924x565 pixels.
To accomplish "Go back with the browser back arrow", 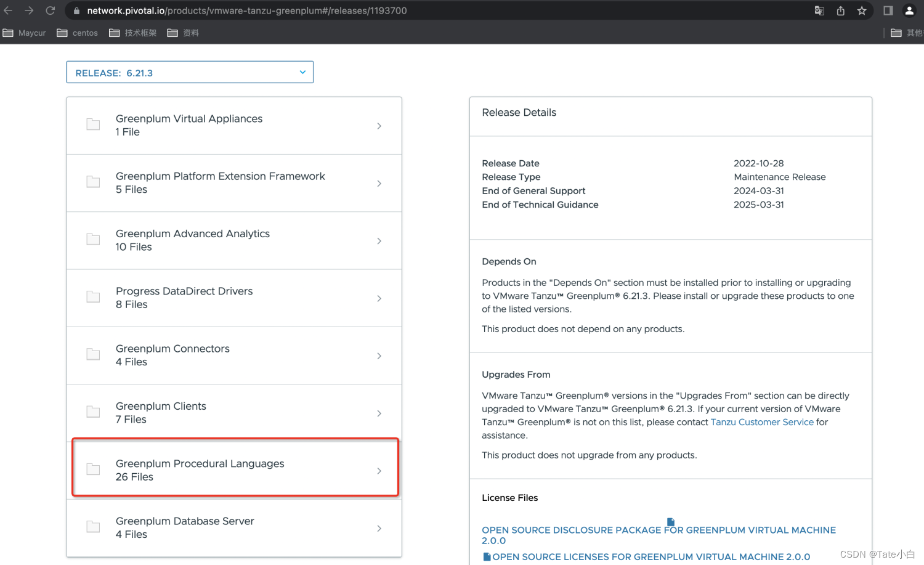I will pyautogui.click(x=8, y=10).
